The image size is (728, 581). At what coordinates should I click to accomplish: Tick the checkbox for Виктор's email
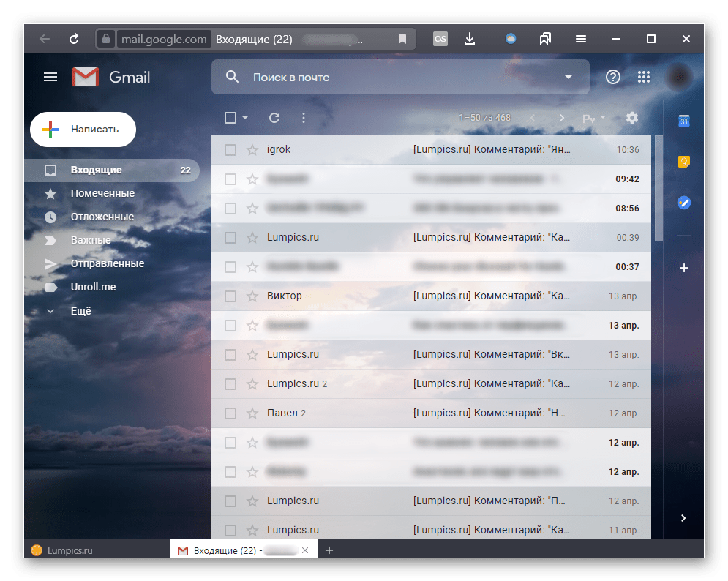(230, 296)
